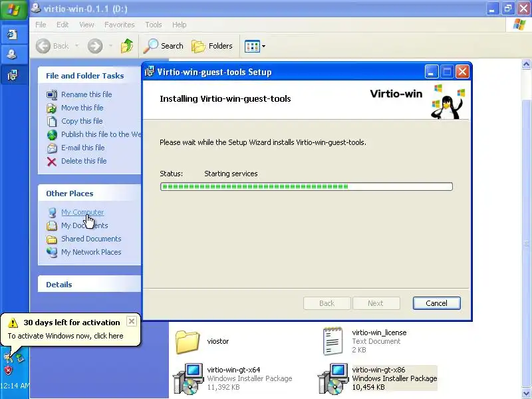Click the virtio-win drive taskbar button
The height and width of the screenshot is (399, 532).
click(x=13, y=55)
